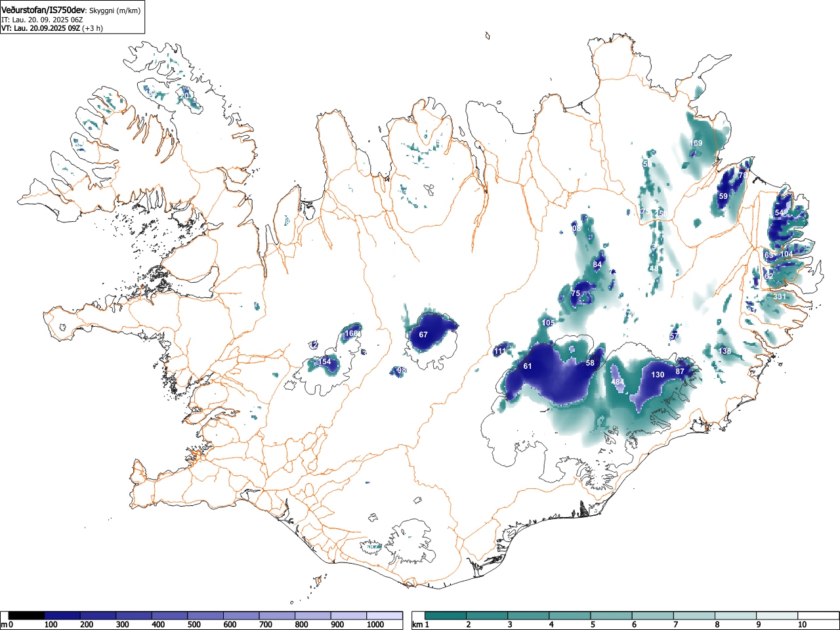Image resolution: width=840 pixels, height=630 pixels.
Task: Click the '154' visibility value on Langjökull
Action: tap(325, 362)
